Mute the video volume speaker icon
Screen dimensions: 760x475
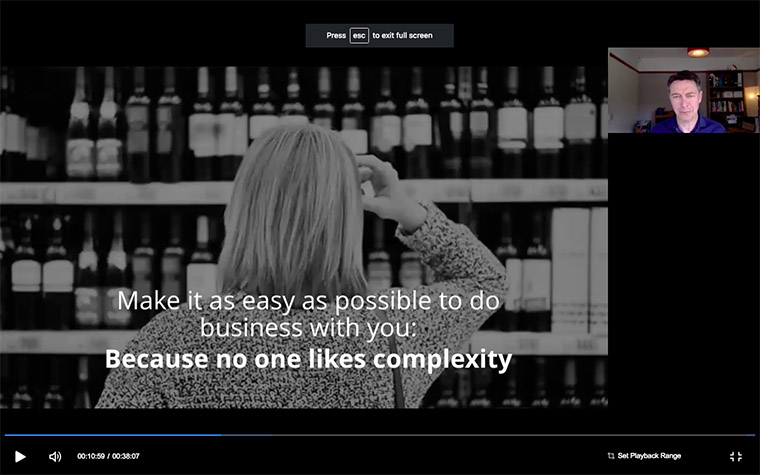(55, 456)
